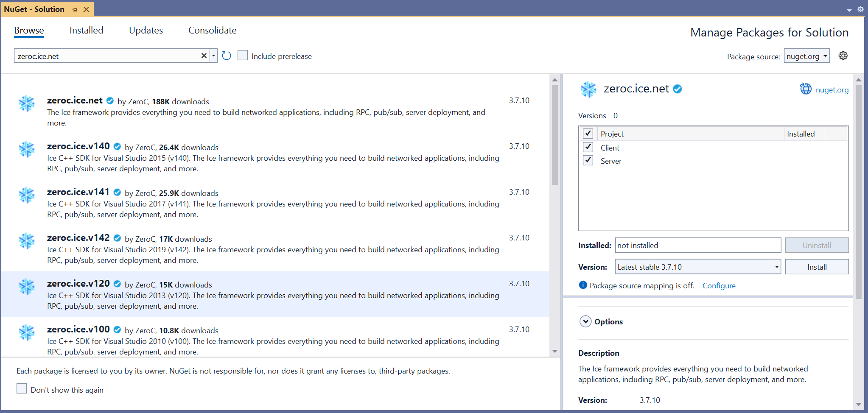The height and width of the screenshot is (413, 868).
Task: Open the Version dropdown showing Latest stable 3.7.10
Action: [697, 267]
